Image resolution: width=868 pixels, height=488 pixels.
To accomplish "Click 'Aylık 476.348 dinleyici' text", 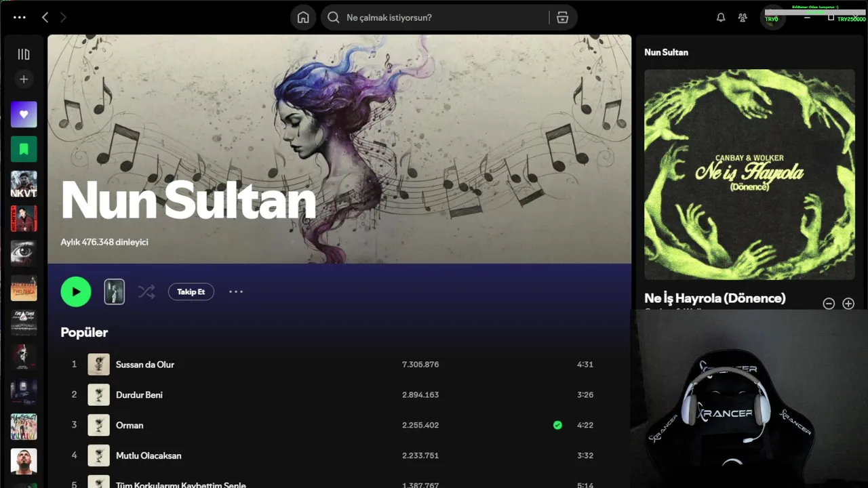I will click(x=104, y=242).
